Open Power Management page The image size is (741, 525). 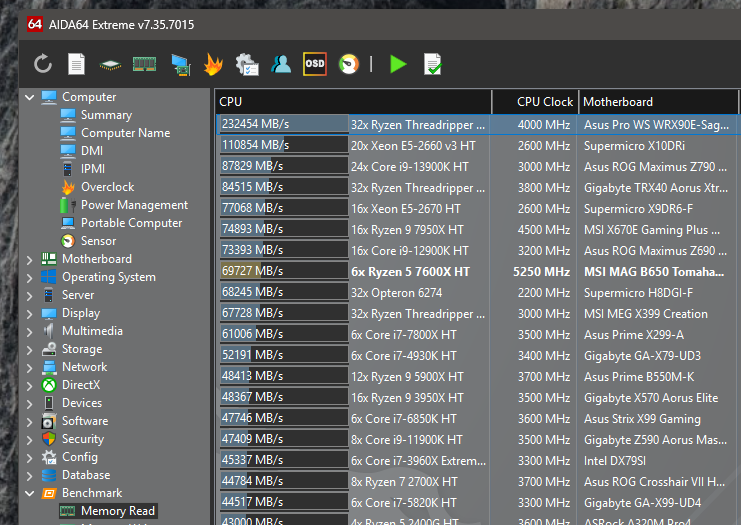pyautogui.click(x=134, y=205)
